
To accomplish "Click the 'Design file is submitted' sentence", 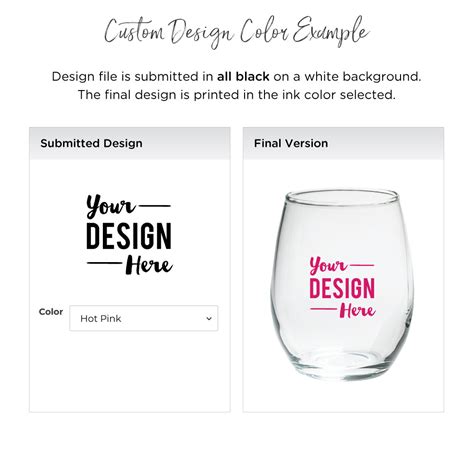I will click(x=237, y=77).
